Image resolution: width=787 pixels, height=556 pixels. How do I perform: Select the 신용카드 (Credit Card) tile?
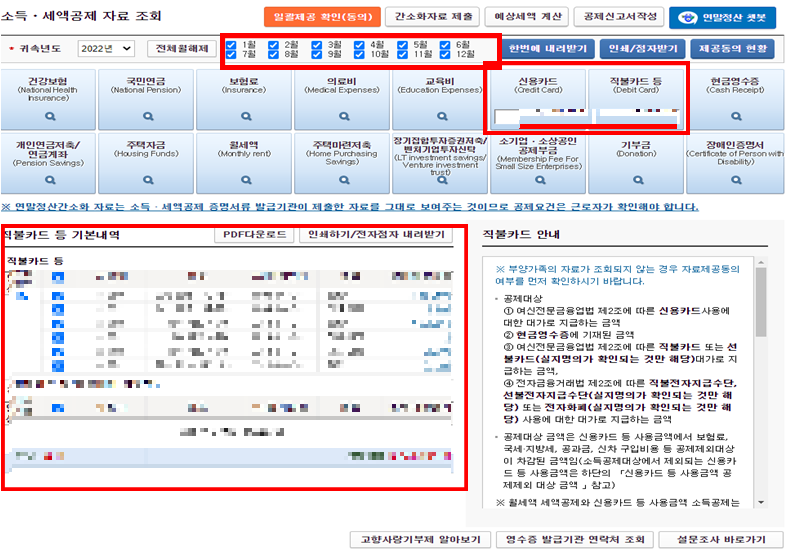(538, 99)
